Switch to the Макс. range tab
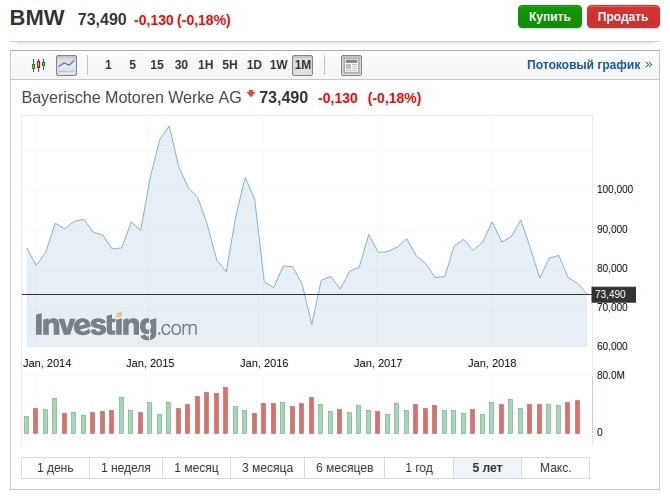Image resolution: width=670 pixels, height=498 pixels. click(555, 468)
